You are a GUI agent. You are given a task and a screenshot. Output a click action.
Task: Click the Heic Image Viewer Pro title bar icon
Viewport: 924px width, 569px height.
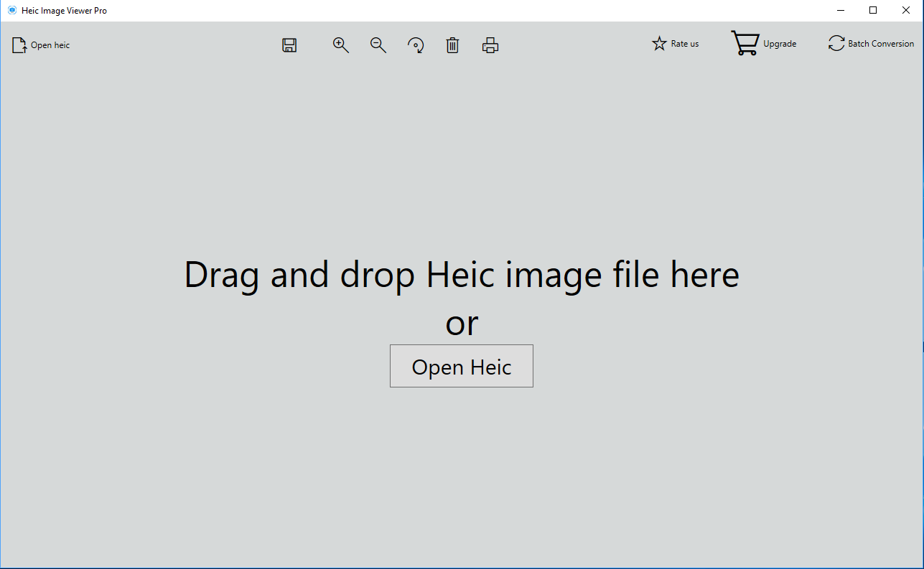[x=11, y=11]
